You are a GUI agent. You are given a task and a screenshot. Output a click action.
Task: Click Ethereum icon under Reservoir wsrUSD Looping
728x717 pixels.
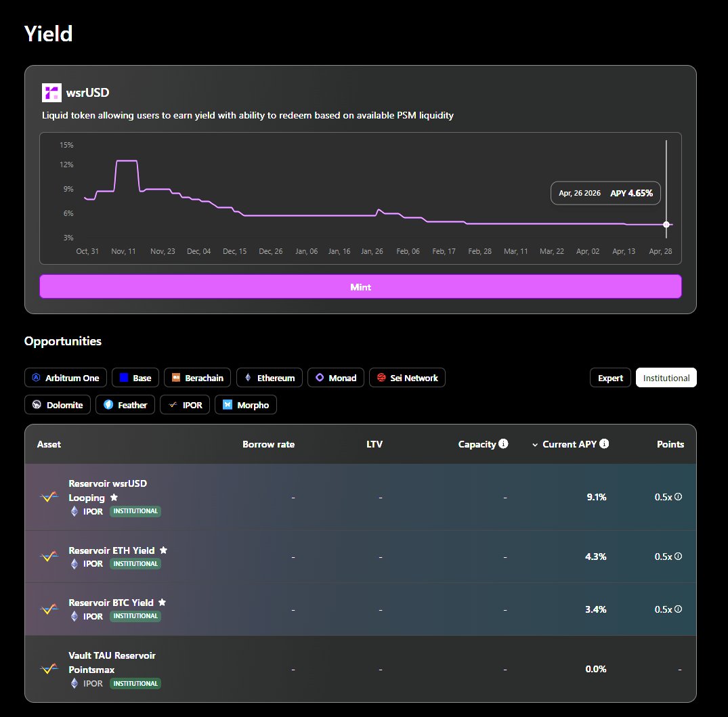tap(74, 511)
